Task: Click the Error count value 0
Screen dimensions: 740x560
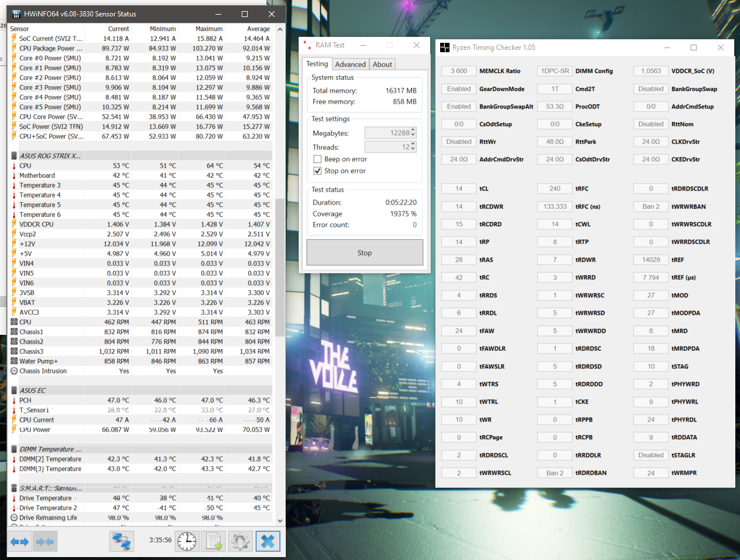Action: 414,225
